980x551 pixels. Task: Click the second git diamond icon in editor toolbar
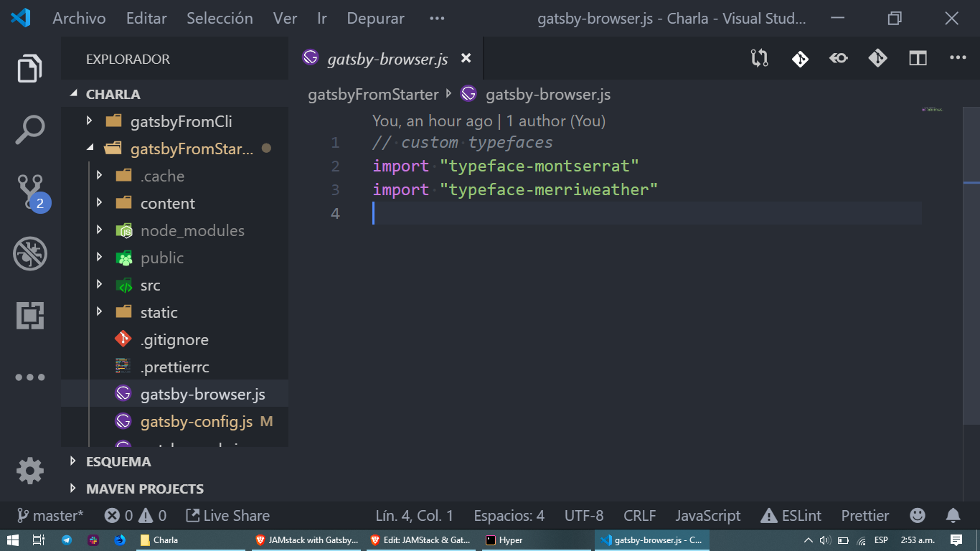pyautogui.click(x=877, y=58)
